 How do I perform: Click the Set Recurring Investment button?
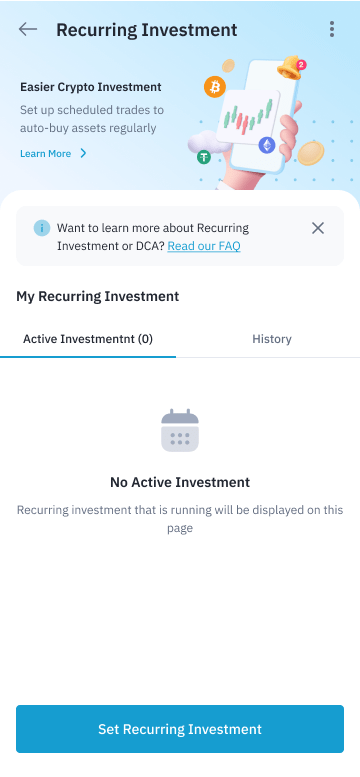point(180,729)
